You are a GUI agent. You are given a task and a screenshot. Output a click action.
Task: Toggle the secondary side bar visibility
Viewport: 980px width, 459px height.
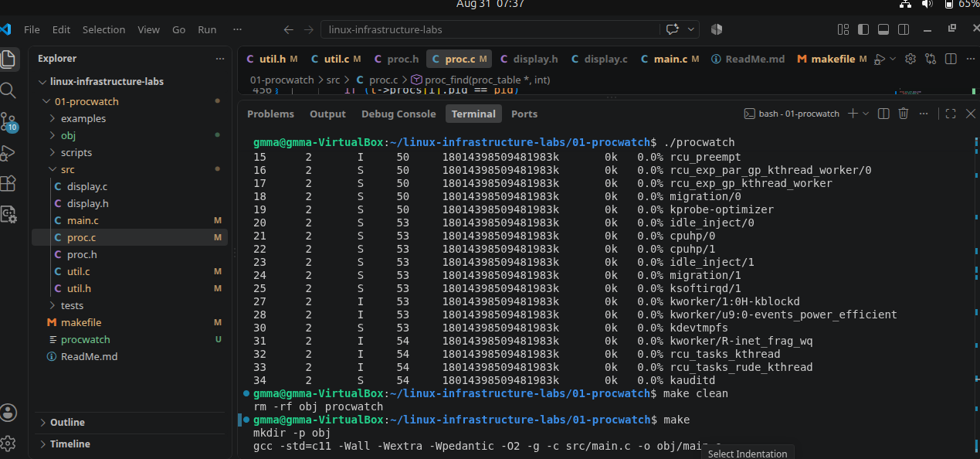click(903, 29)
